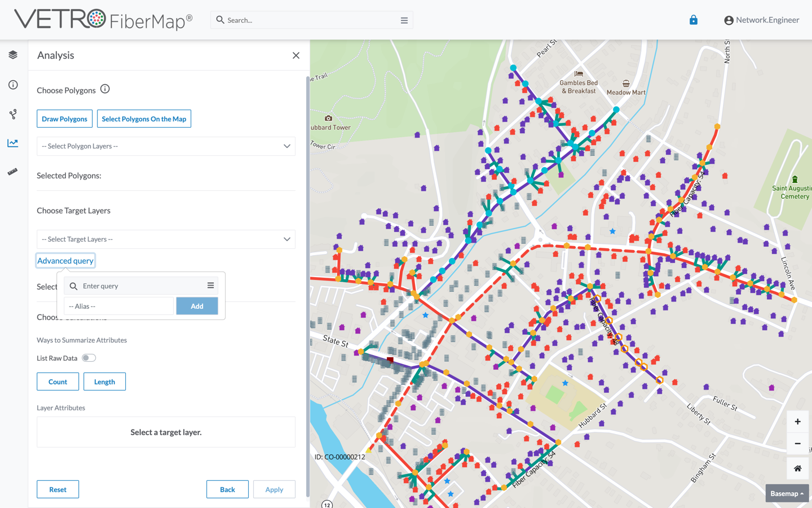Click the hamburger icon inside the search bar
Image resolution: width=812 pixels, height=508 pixels.
404,20
